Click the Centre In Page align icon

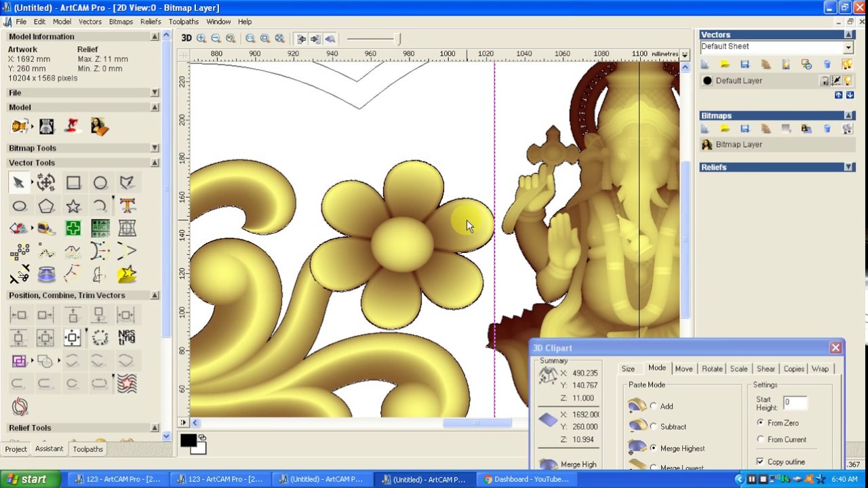[73, 337]
